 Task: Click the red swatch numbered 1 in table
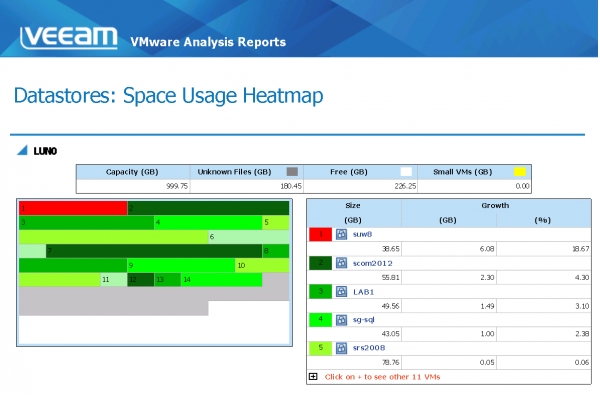click(x=320, y=235)
